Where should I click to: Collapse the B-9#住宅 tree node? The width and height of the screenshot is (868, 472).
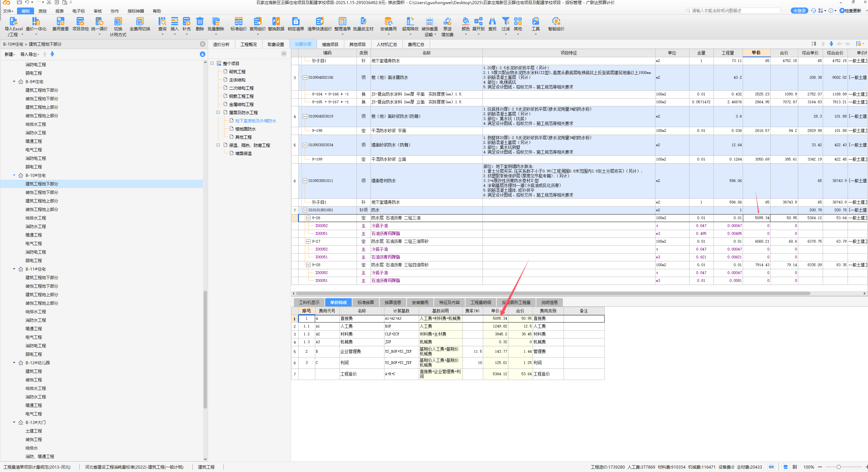click(14, 81)
